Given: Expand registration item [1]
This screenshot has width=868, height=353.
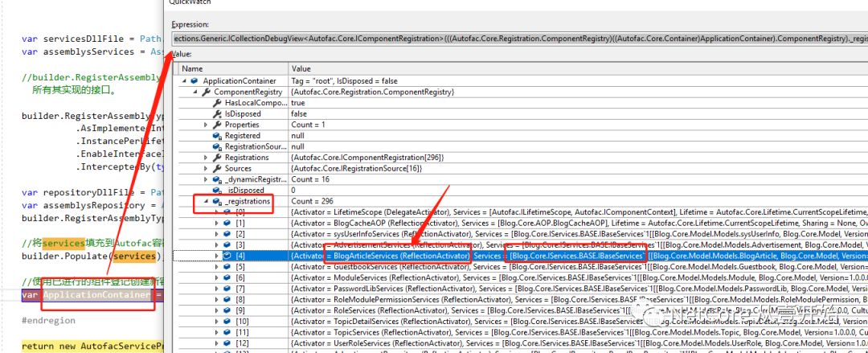Looking at the screenshot, I should [x=217, y=223].
